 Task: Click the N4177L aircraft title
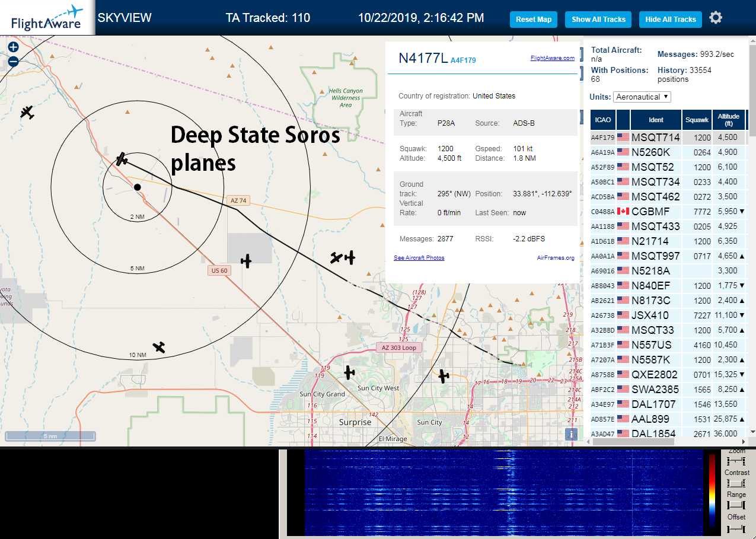(423, 58)
